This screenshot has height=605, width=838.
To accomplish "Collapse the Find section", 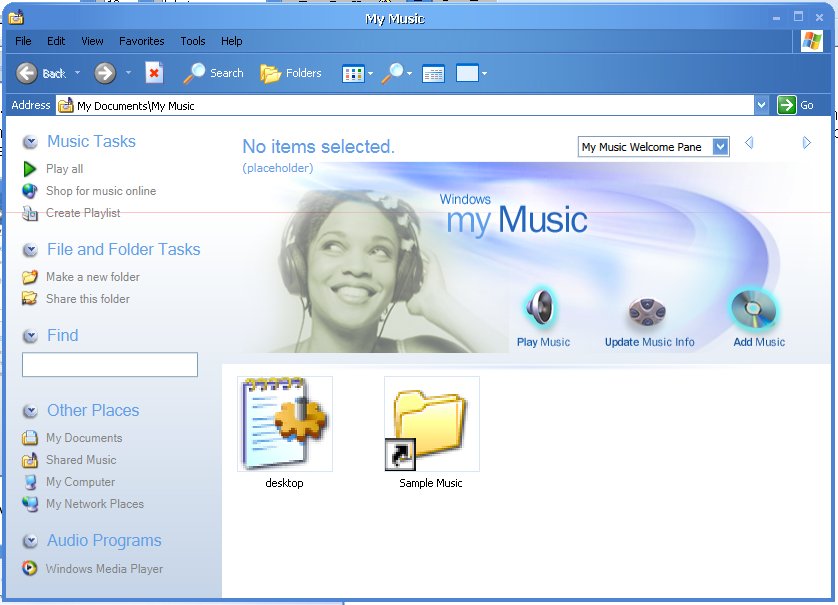I will pos(30,336).
